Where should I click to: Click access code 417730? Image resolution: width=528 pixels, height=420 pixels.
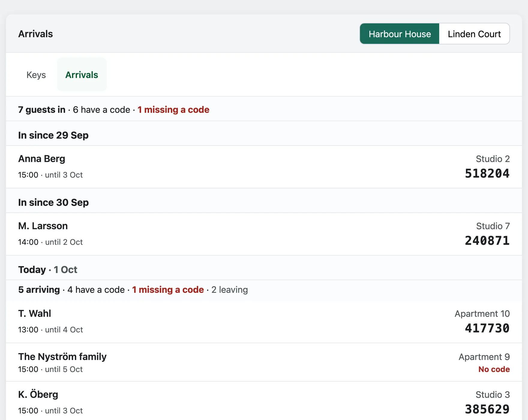click(487, 328)
